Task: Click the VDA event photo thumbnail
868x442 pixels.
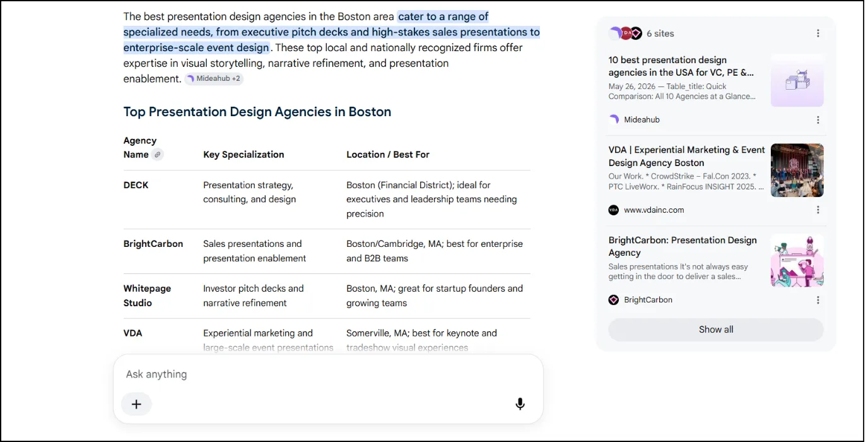Action: click(797, 170)
